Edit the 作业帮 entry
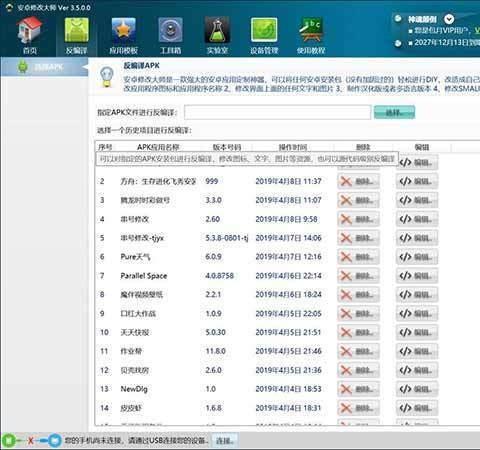Image resolution: width=480 pixels, height=450 pixels. click(417, 351)
